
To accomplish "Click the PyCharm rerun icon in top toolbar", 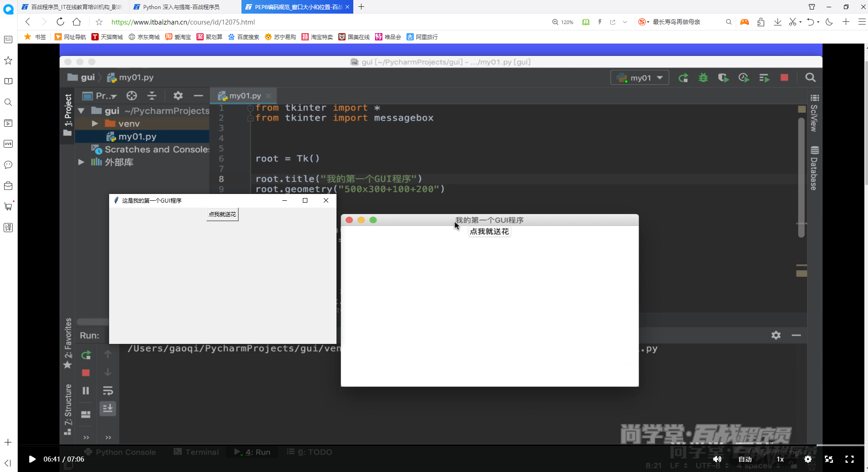I will tap(683, 78).
